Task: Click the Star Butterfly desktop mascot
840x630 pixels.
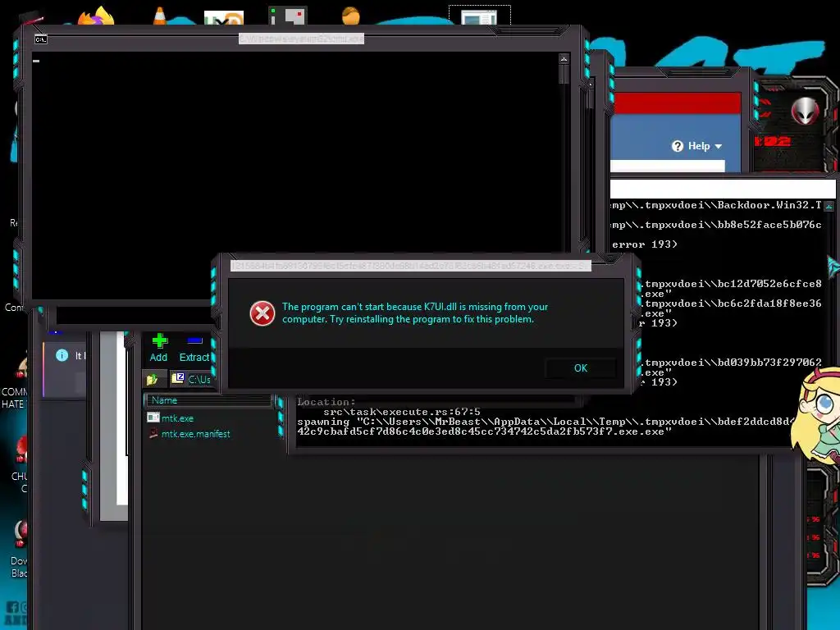Action: coord(816,416)
